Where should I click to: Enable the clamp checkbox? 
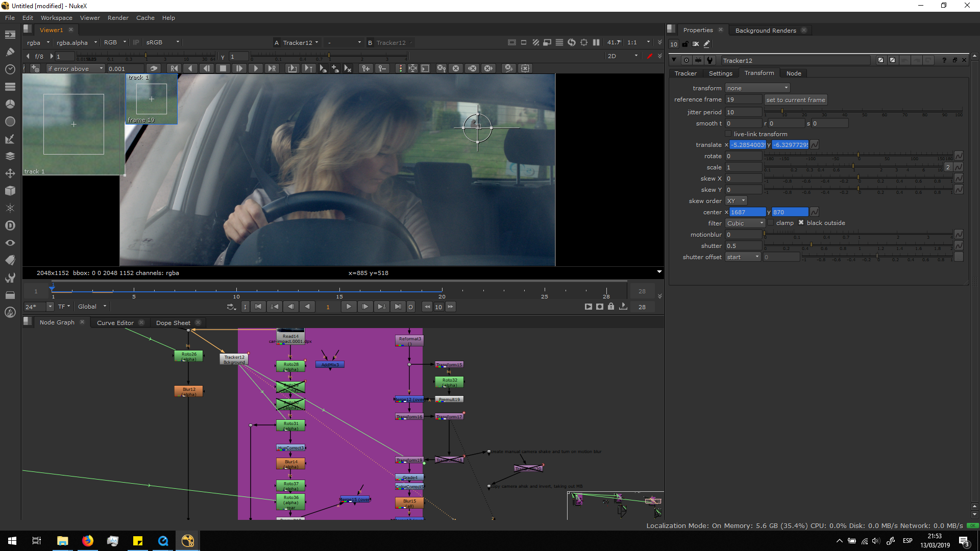coord(770,223)
